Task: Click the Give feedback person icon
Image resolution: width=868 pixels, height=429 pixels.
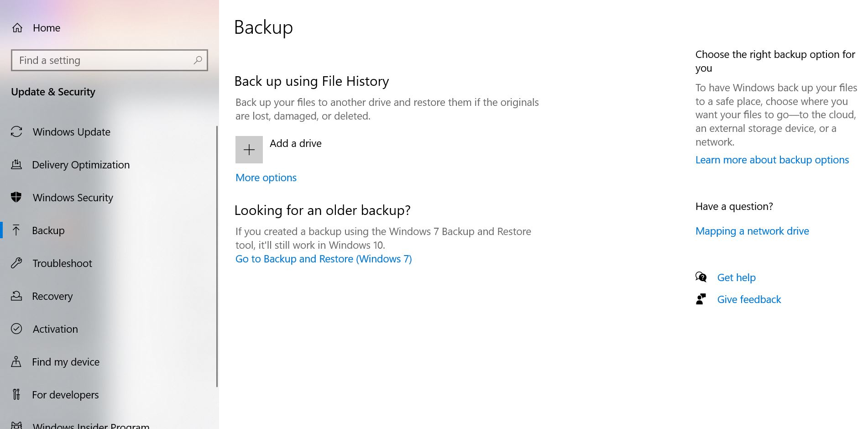Action: (701, 299)
